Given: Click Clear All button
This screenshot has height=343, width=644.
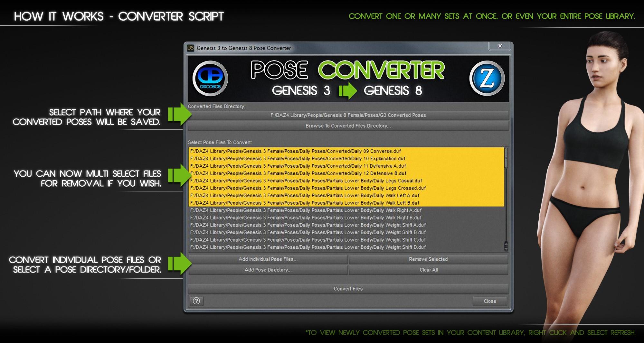Looking at the screenshot, I should point(428,270).
